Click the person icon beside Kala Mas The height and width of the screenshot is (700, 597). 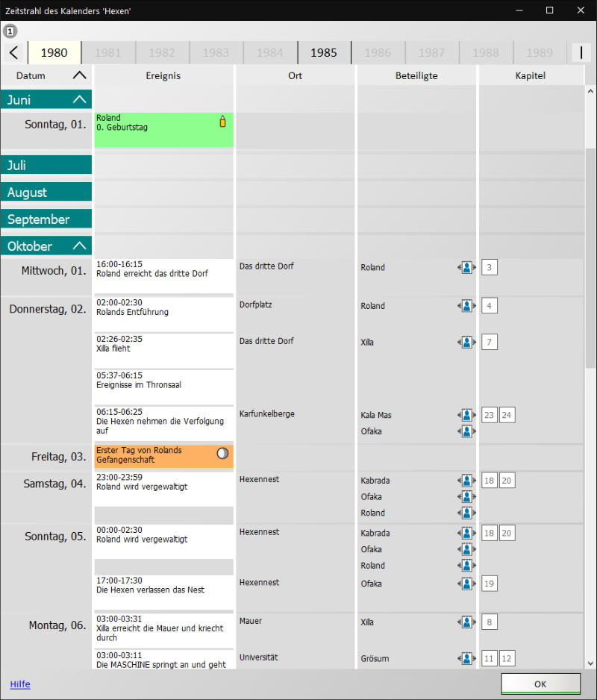point(466,415)
